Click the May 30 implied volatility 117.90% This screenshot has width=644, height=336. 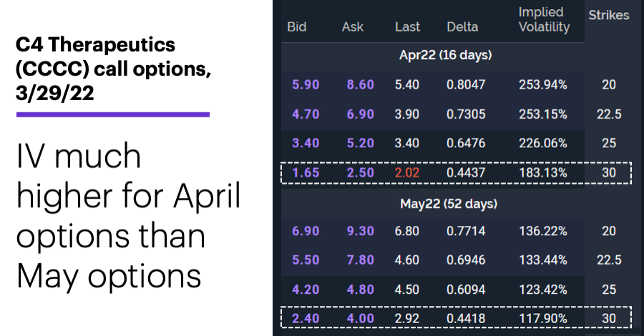pos(543,319)
